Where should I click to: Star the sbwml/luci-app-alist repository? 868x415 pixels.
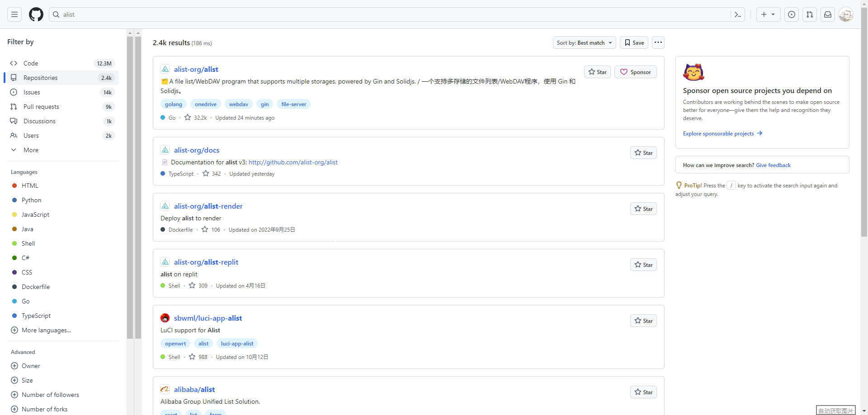pyautogui.click(x=643, y=321)
